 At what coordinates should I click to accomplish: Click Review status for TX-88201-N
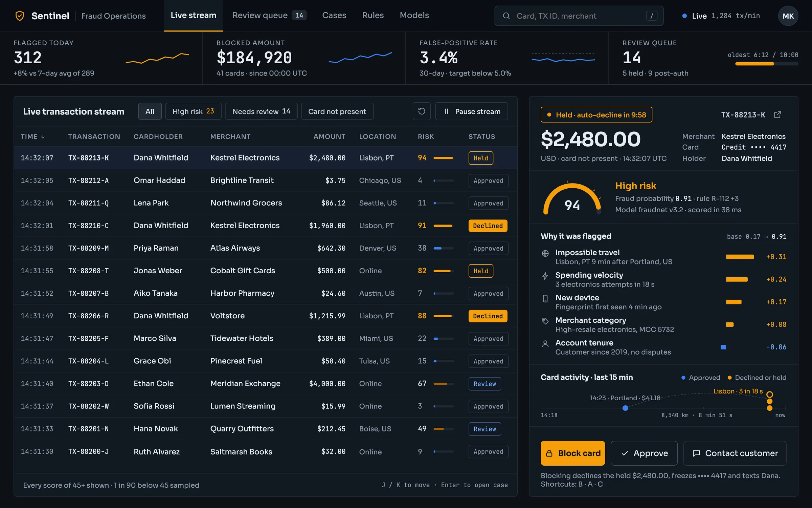point(484,429)
